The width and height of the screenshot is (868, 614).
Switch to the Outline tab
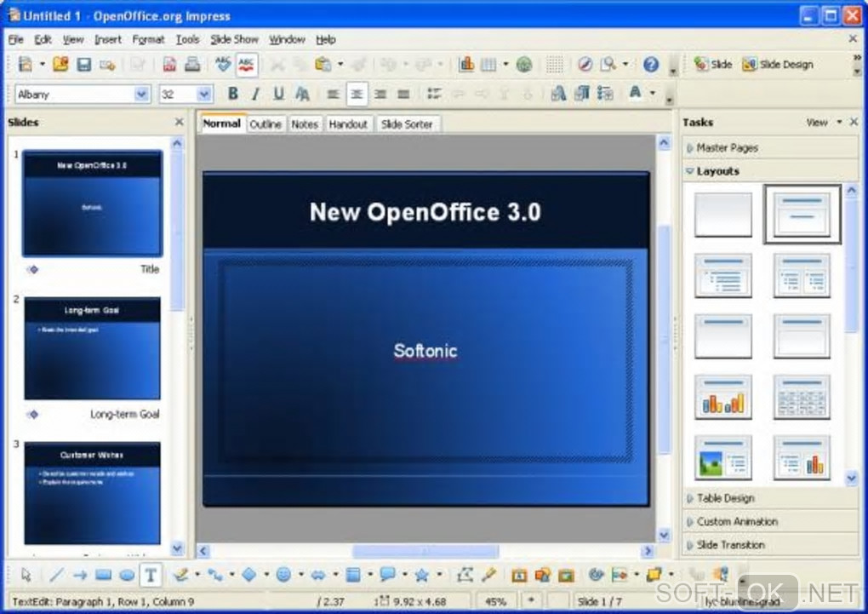(266, 124)
